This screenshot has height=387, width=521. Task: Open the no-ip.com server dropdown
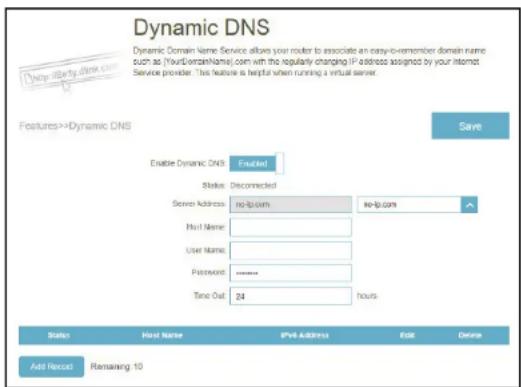coord(417,204)
